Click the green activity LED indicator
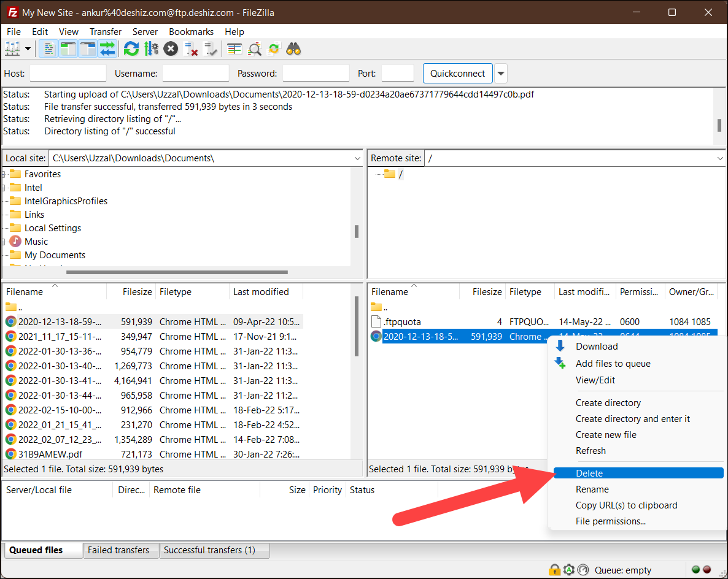The height and width of the screenshot is (579, 728). pos(695,570)
